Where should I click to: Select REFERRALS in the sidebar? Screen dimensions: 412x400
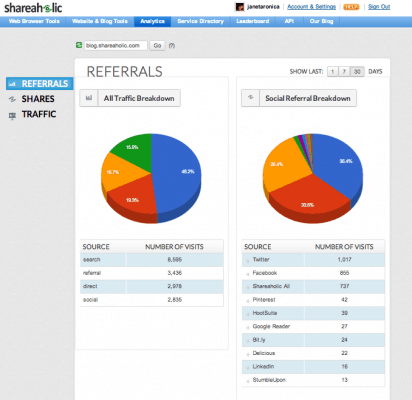click(40, 84)
